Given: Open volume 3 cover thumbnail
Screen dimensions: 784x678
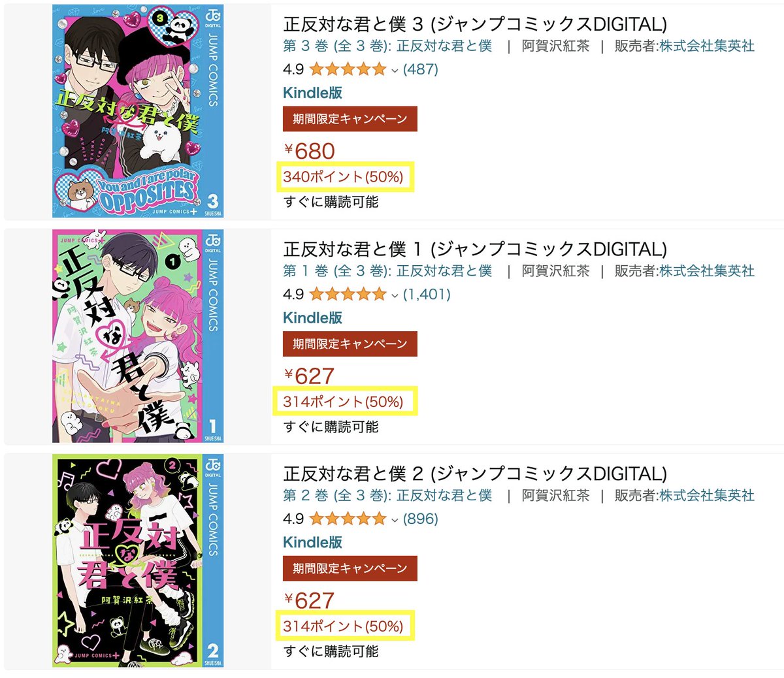Looking at the screenshot, I should [138, 111].
